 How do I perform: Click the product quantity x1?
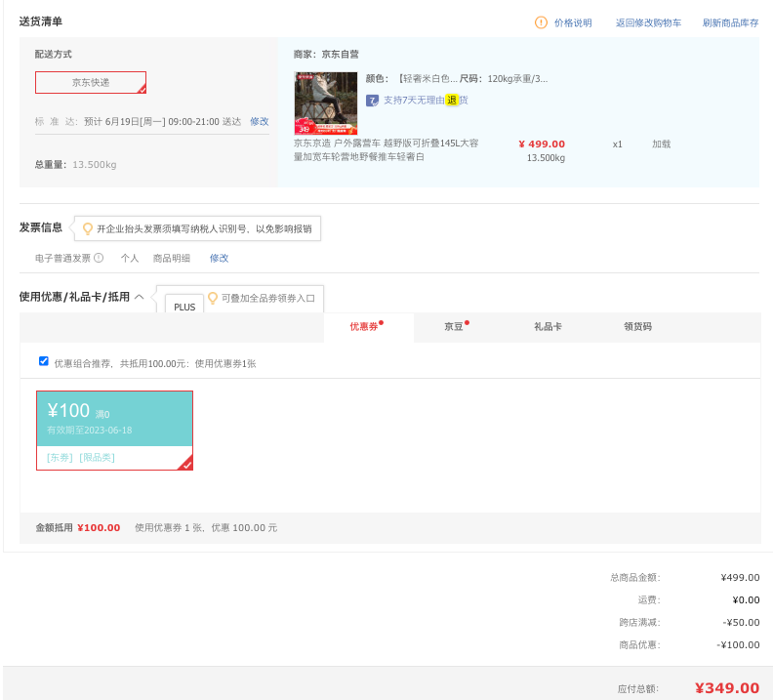point(617,144)
